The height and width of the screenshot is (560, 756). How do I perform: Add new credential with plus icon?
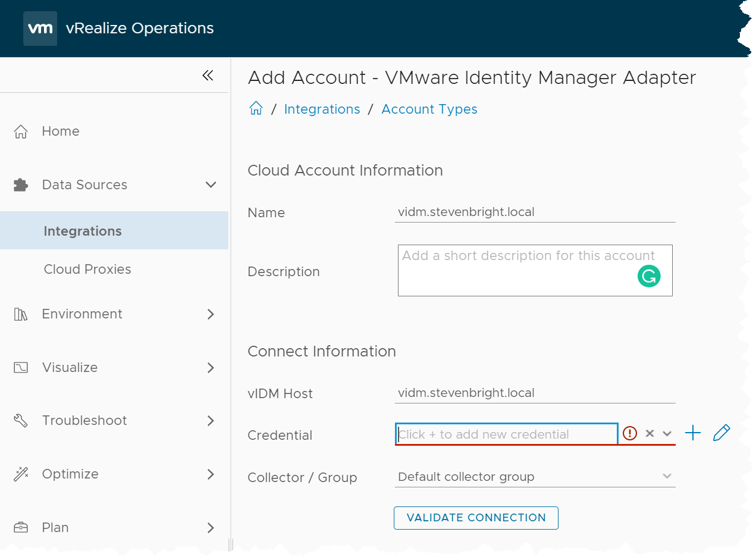tap(693, 433)
